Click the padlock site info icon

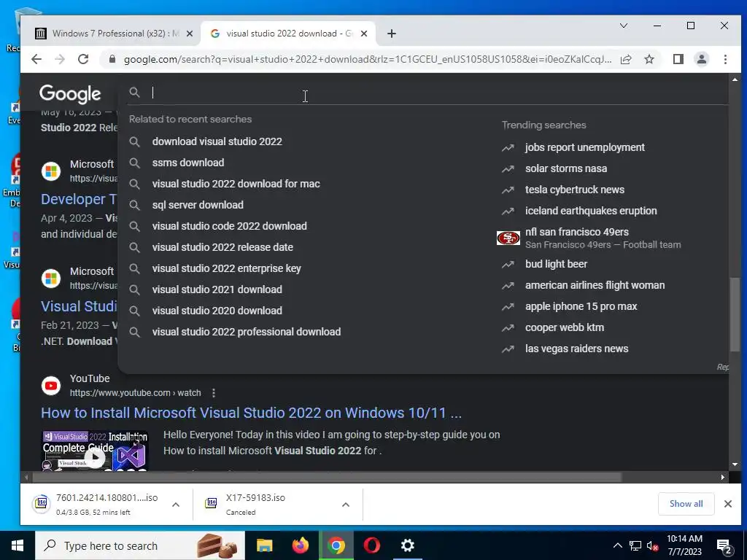pyautogui.click(x=112, y=59)
